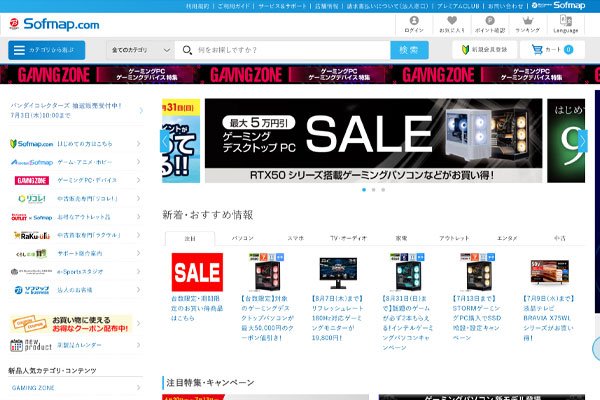Screen dimensions: 600x400
Task: Expand chevron for ゲーム・アニメ・ホビー row
Action: coord(139,162)
